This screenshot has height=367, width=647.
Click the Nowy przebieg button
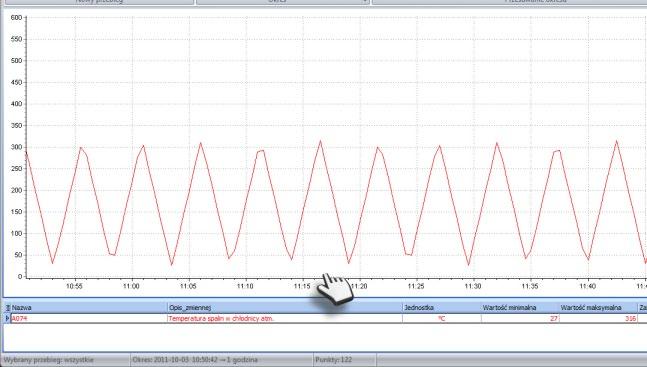click(x=98, y=2)
